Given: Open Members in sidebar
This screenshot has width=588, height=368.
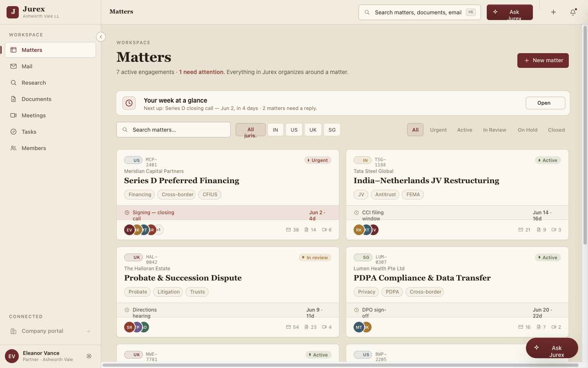Looking at the screenshot, I should [50, 148].
